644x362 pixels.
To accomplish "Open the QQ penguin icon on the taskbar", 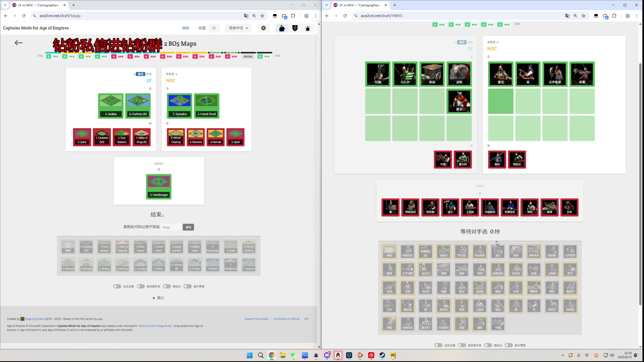I will (338, 355).
